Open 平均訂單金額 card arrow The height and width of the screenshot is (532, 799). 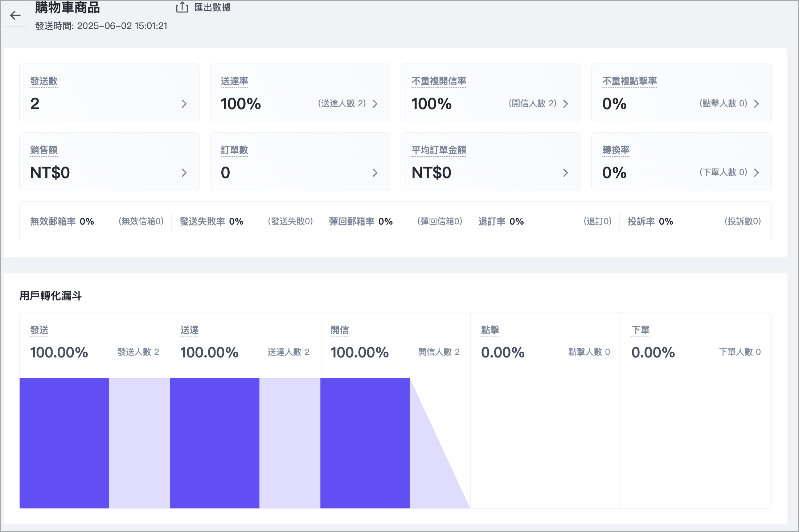[x=565, y=173]
